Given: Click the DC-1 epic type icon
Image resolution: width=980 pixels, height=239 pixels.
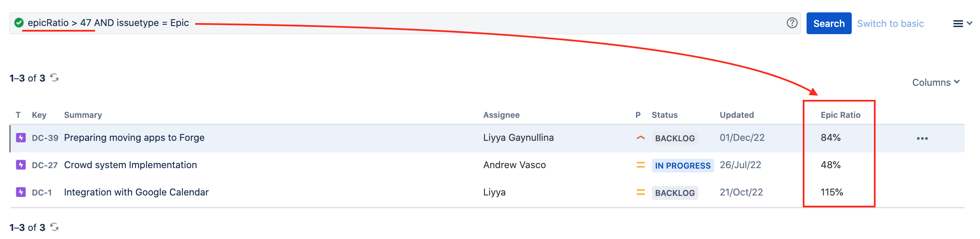Looking at the screenshot, I should (20, 192).
